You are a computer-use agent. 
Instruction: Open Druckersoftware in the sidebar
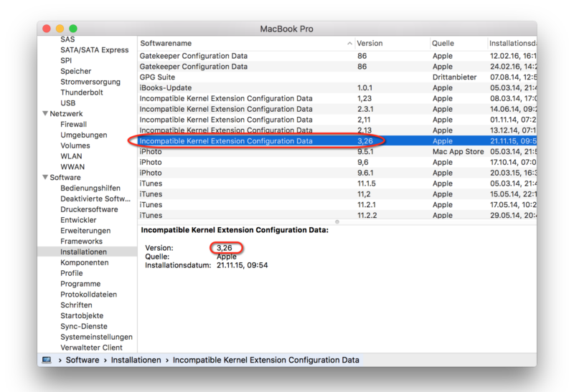pyautogui.click(x=89, y=209)
